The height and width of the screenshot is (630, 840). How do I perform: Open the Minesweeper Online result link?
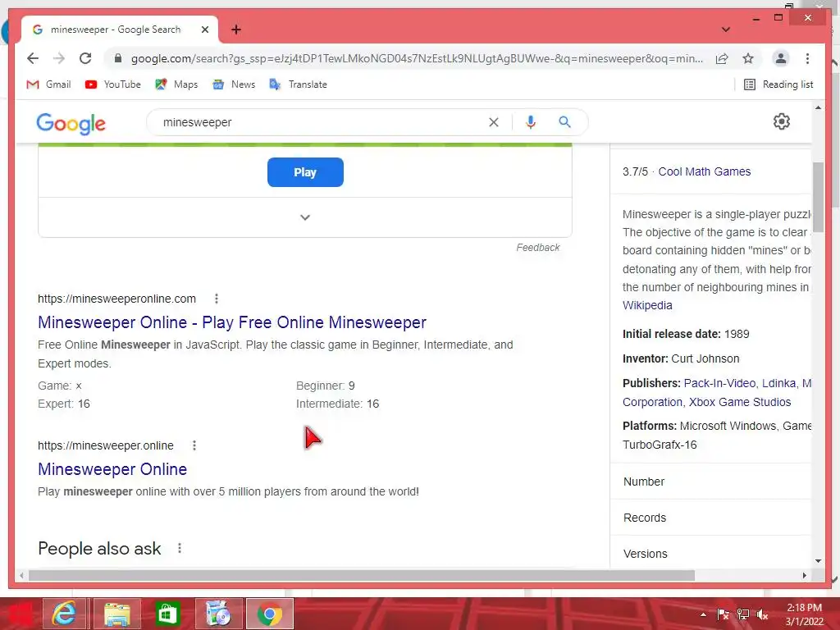tap(112, 469)
